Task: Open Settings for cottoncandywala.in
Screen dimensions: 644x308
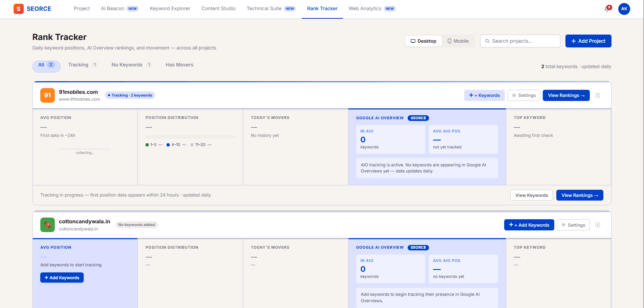Action: click(573, 225)
